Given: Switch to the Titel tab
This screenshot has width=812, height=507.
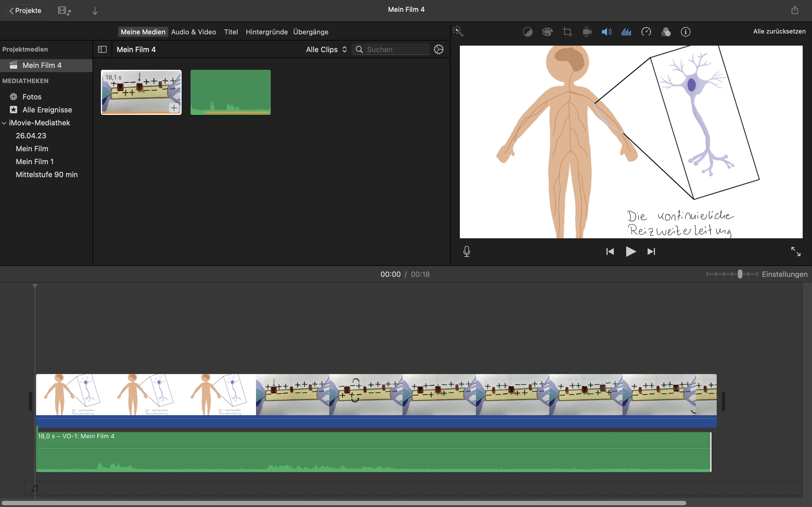Looking at the screenshot, I should [x=231, y=32].
